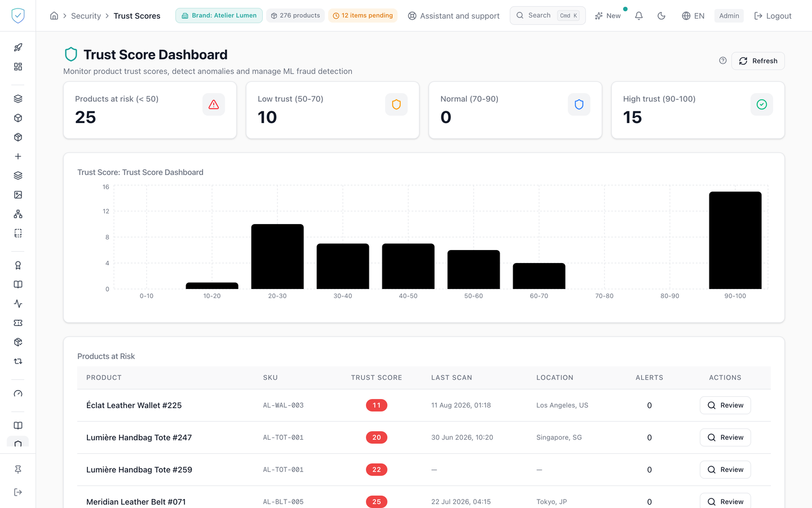Review Lumière Handbag Tote #259
This screenshot has height=508, width=812.
tap(725, 470)
